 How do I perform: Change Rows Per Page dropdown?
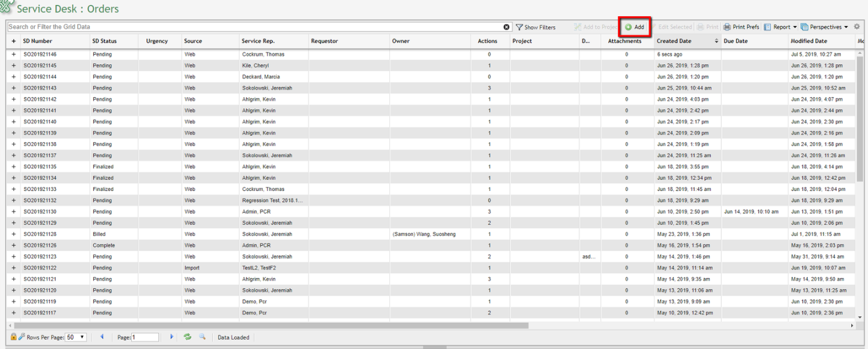[76, 337]
